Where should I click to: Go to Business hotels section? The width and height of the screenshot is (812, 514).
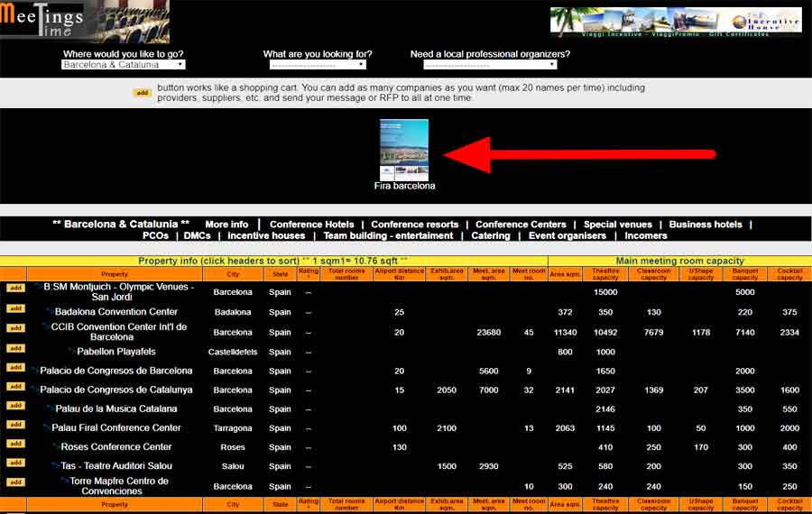pyautogui.click(x=706, y=225)
